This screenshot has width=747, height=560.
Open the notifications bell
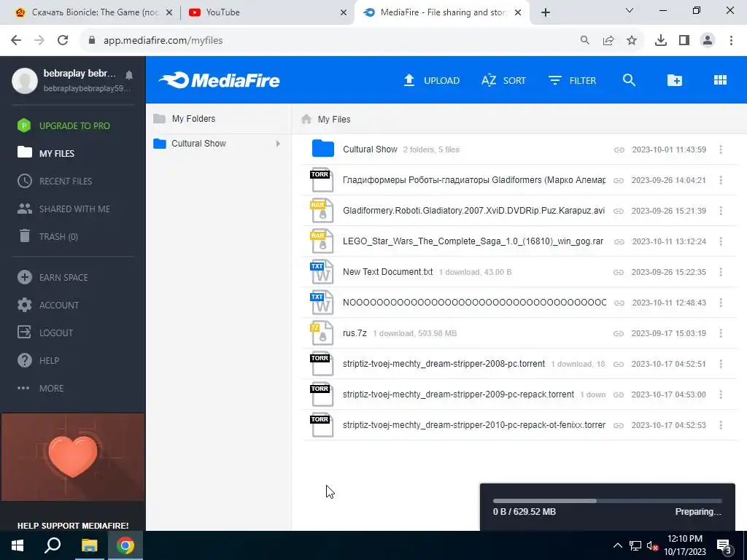(x=129, y=75)
